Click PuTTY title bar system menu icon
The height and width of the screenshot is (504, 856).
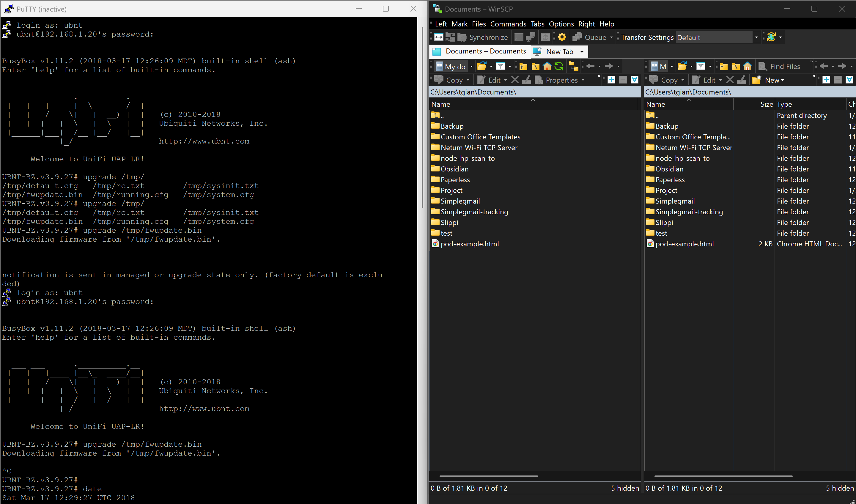coord(9,9)
